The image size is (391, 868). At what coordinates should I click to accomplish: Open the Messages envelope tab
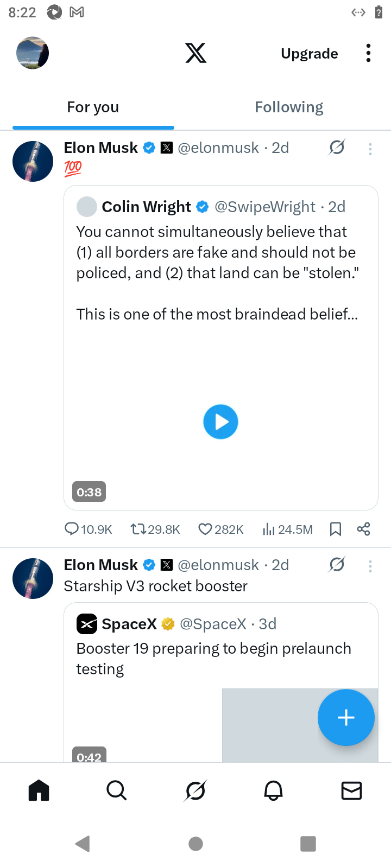point(351,790)
